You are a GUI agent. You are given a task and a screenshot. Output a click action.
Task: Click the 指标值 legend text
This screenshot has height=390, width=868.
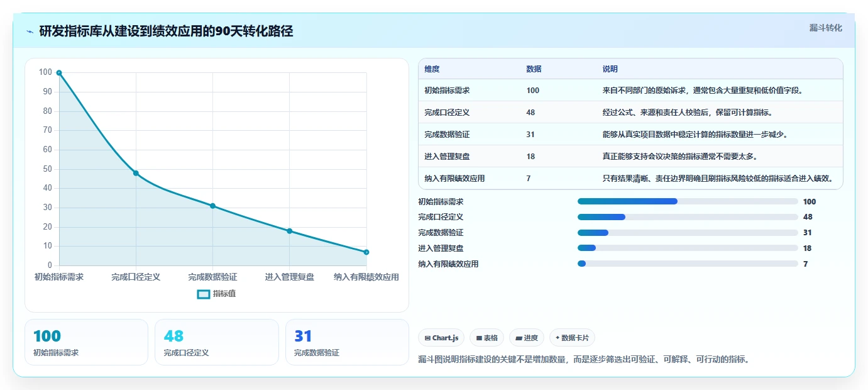[224, 294]
